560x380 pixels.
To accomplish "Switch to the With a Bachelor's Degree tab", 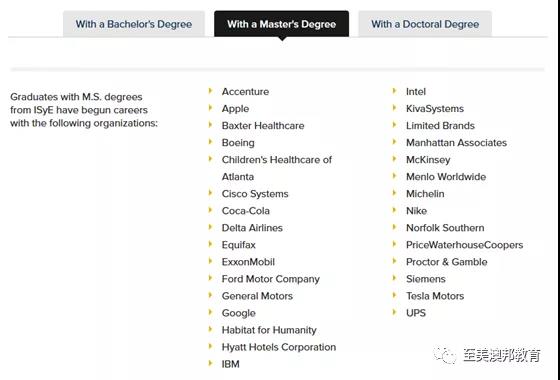I will coord(134,24).
